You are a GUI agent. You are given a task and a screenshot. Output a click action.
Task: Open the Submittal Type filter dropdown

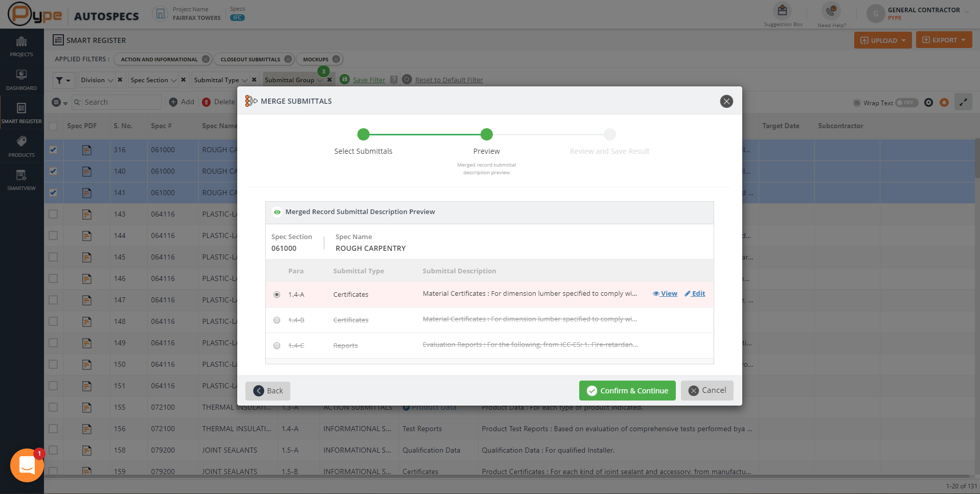pyautogui.click(x=220, y=80)
